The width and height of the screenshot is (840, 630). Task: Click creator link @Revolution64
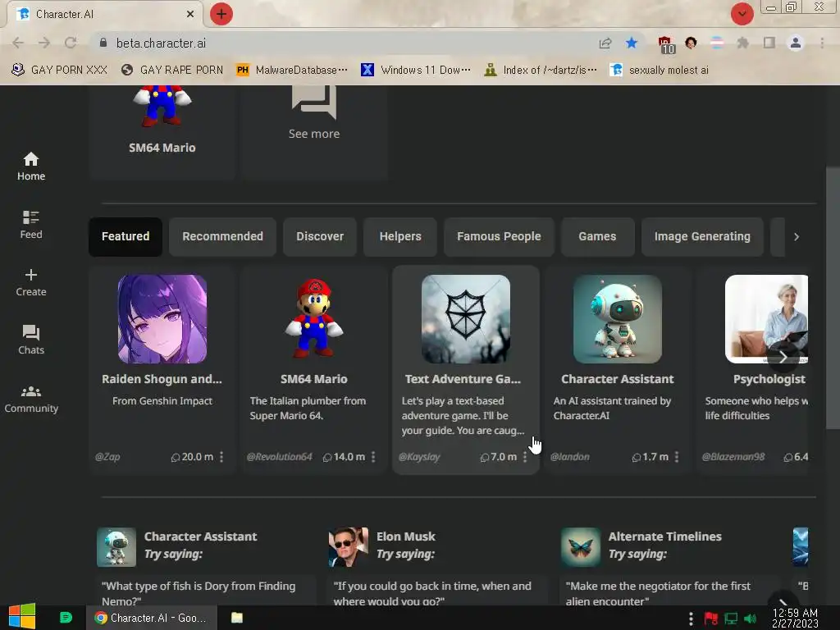tap(279, 457)
